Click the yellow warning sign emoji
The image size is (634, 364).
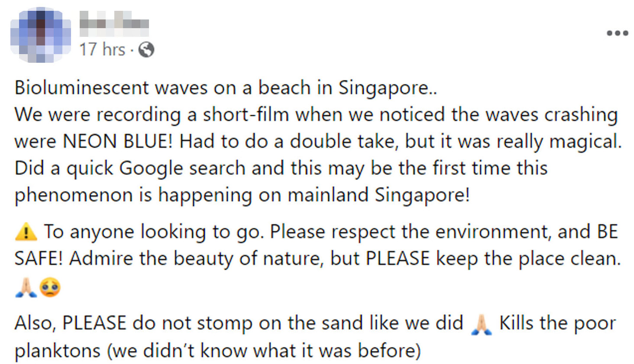click(x=26, y=232)
